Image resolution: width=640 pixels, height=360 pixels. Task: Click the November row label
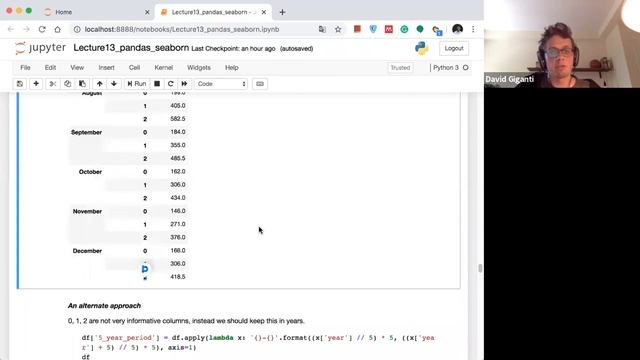click(87, 211)
